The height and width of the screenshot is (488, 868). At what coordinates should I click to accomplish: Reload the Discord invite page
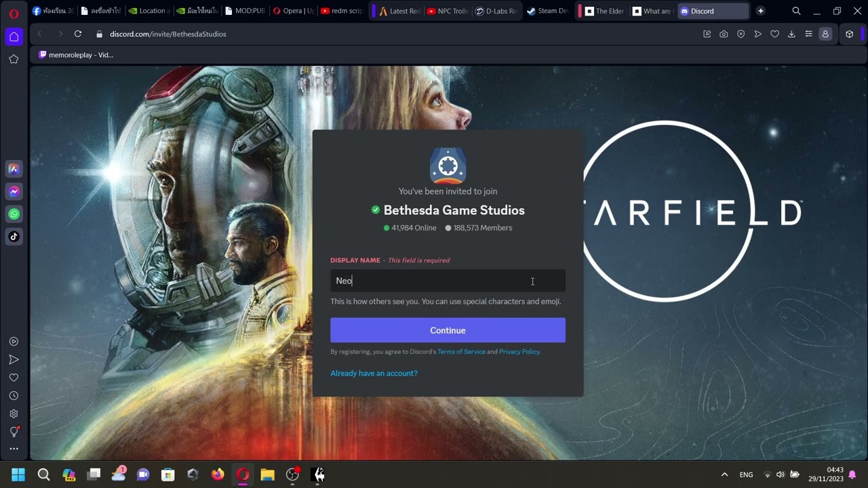point(78,34)
